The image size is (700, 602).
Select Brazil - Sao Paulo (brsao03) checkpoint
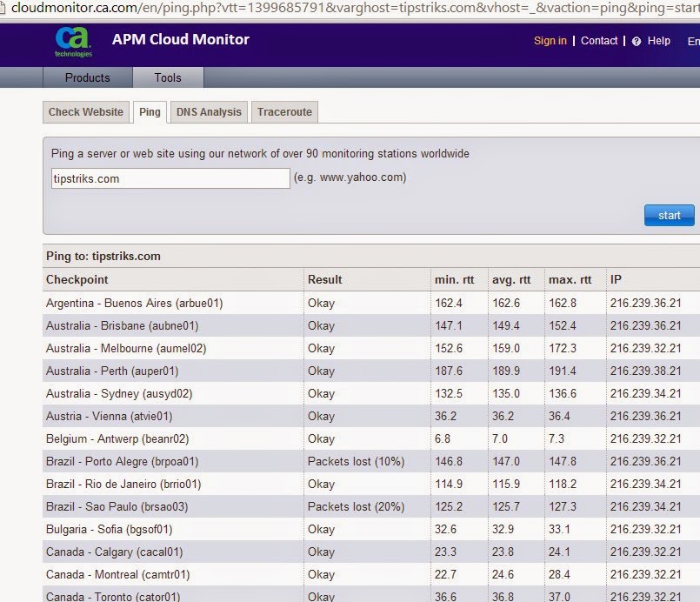(x=117, y=507)
